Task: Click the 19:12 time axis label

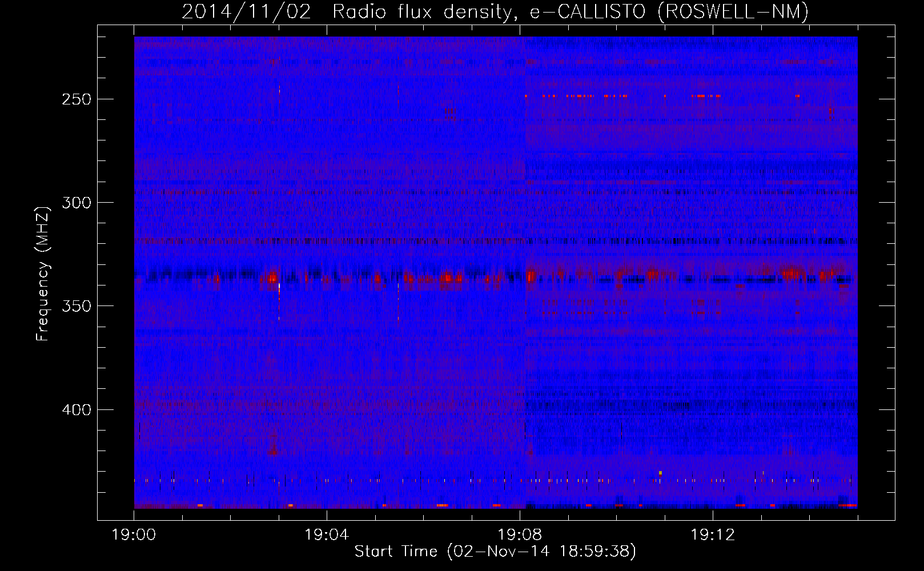Action: click(713, 535)
